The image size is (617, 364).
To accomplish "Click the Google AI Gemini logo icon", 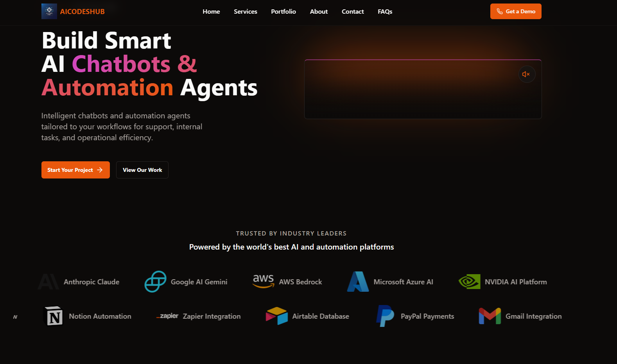I will click(x=155, y=282).
